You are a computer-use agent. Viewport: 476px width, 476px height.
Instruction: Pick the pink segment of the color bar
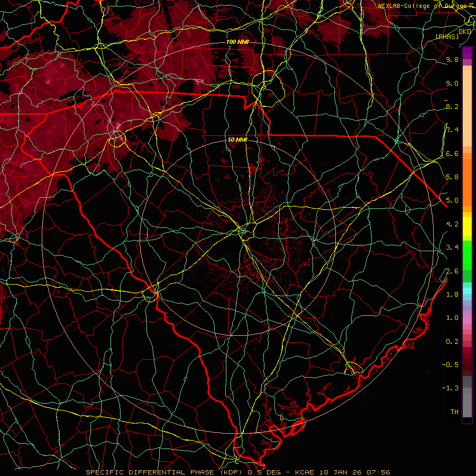coord(467,321)
